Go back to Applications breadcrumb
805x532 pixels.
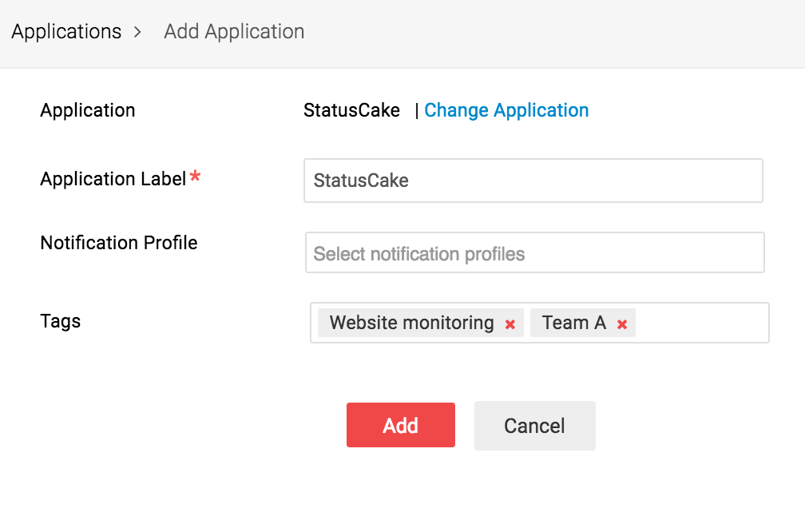[66, 31]
